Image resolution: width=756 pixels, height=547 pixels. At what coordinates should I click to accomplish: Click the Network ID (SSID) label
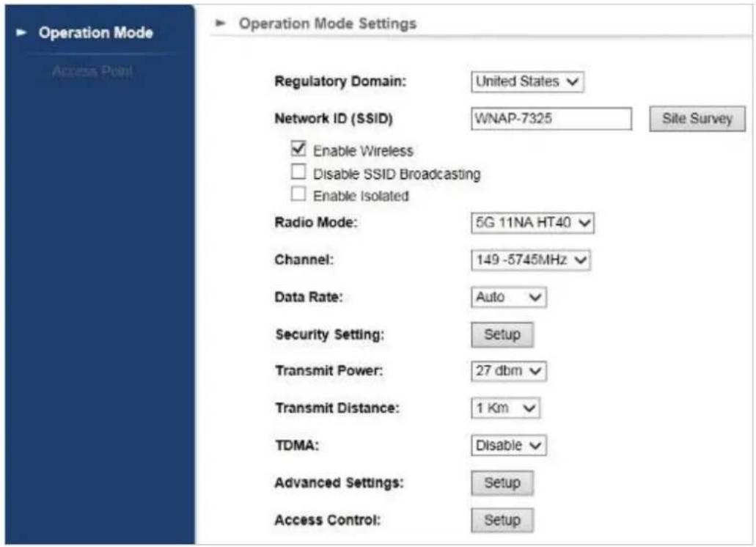click(x=334, y=119)
